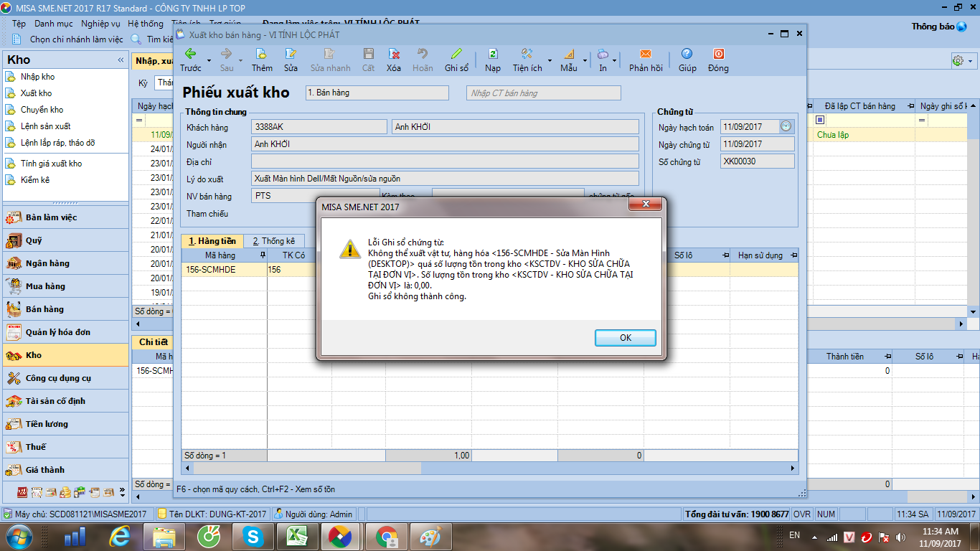Open the Quản lý hóa đơn module
This screenshot has height=551, width=980.
[x=66, y=332]
